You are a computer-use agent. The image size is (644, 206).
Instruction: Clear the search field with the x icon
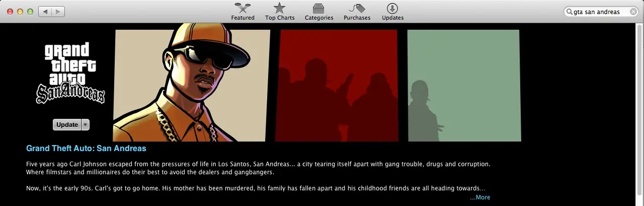[633, 12]
